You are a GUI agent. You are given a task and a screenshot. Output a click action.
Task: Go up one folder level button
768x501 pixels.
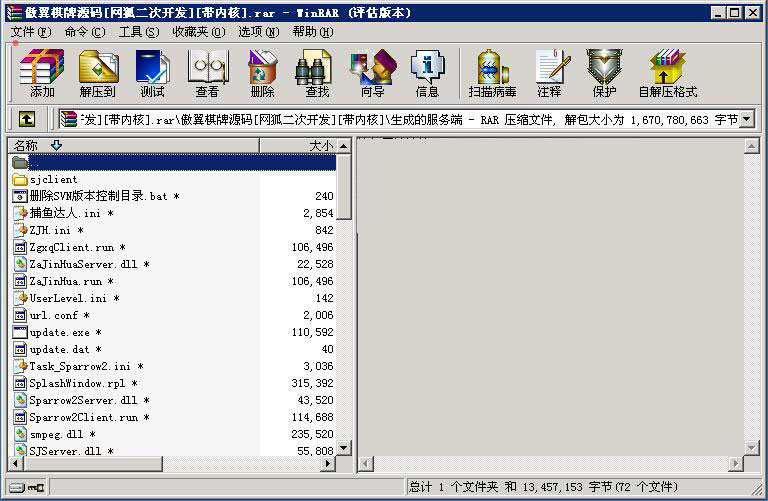pyautogui.click(x=26, y=120)
